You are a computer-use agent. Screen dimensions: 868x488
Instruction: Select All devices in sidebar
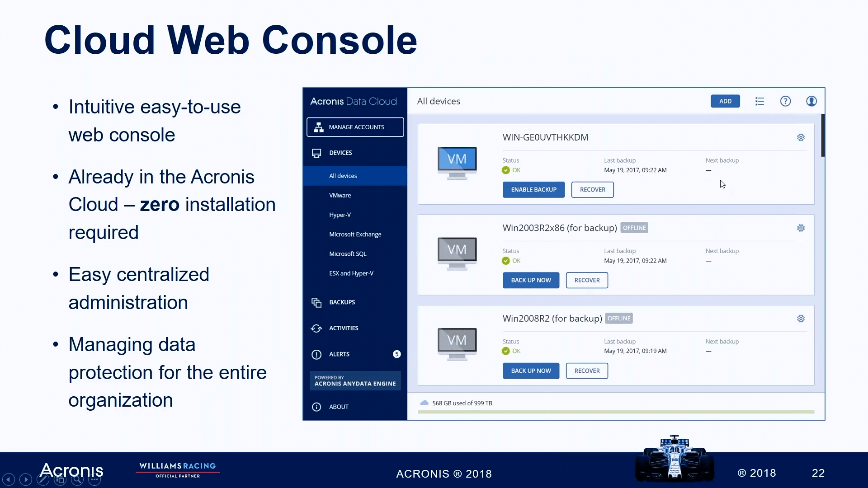pyautogui.click(x=355, y=176)
